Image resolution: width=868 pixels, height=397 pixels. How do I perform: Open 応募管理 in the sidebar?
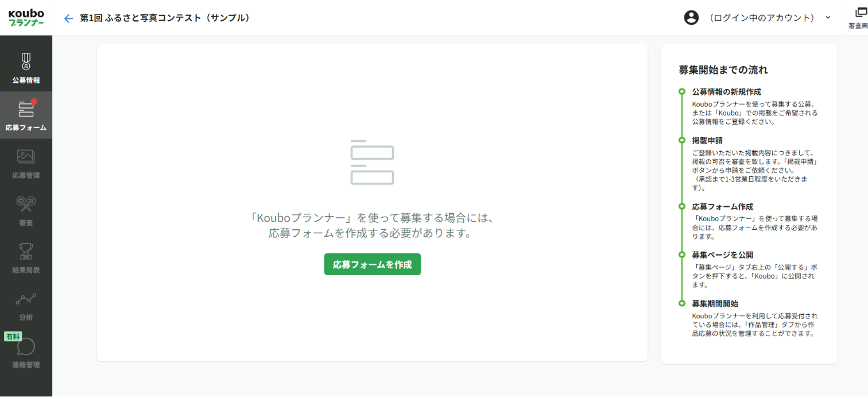pyautogui.click(x=26, y=163)
